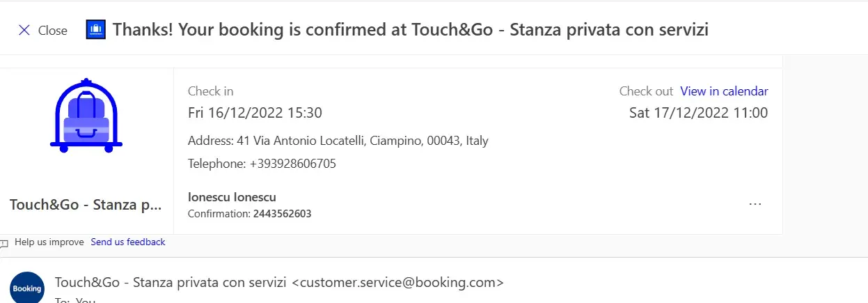Click the check-out date Sat 17/12/2022 11:00

click(x=698, y=113)
